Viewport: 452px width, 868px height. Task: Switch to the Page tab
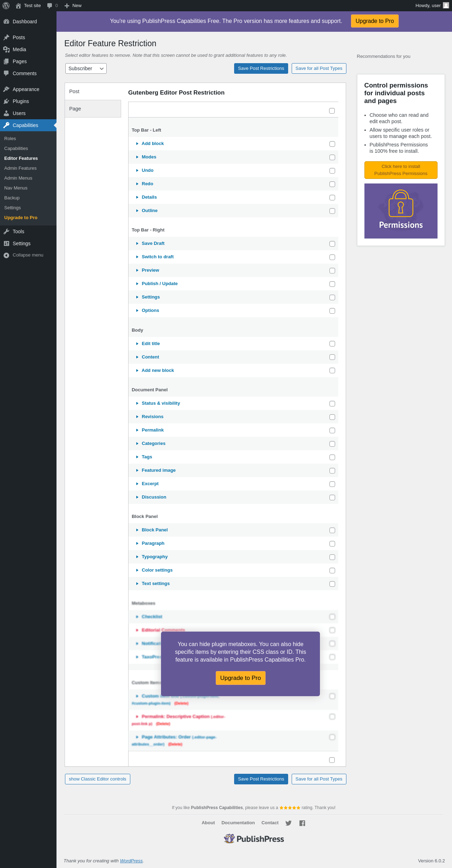pyautogui.click(x=93, y=109)
